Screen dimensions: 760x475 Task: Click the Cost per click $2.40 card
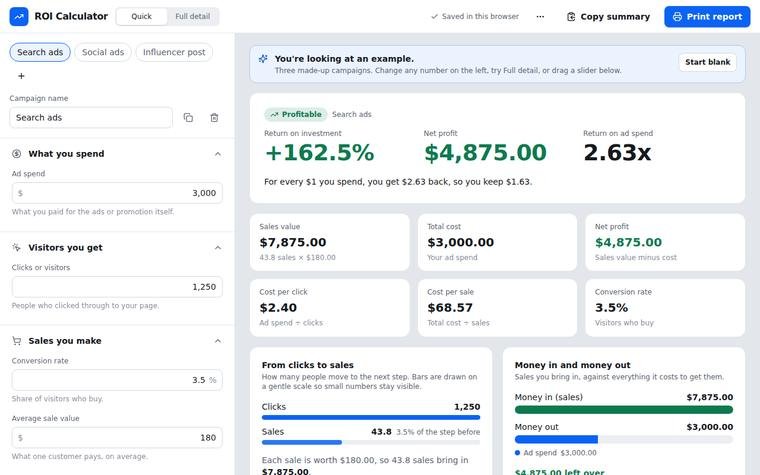click(330, 308)
